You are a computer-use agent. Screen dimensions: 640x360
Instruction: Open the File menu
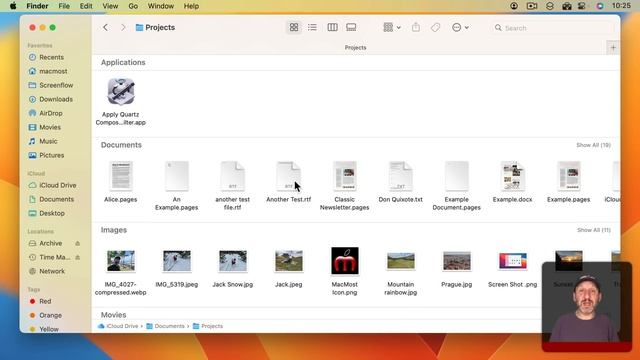[64, 6]
